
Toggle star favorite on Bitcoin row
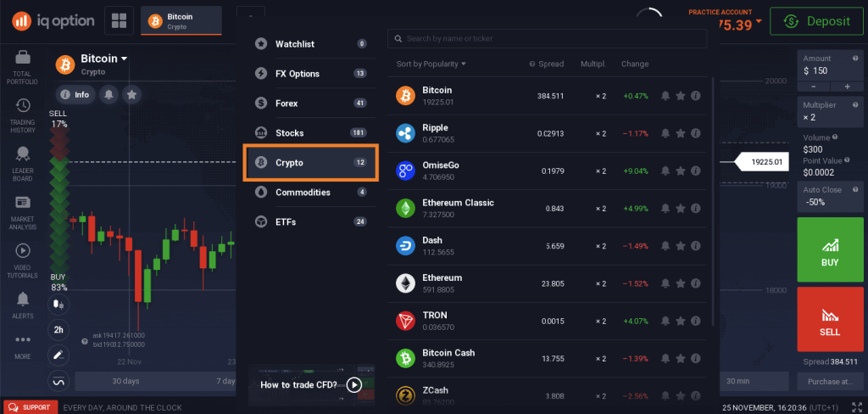pyautogui.click(x=681, y=96)
